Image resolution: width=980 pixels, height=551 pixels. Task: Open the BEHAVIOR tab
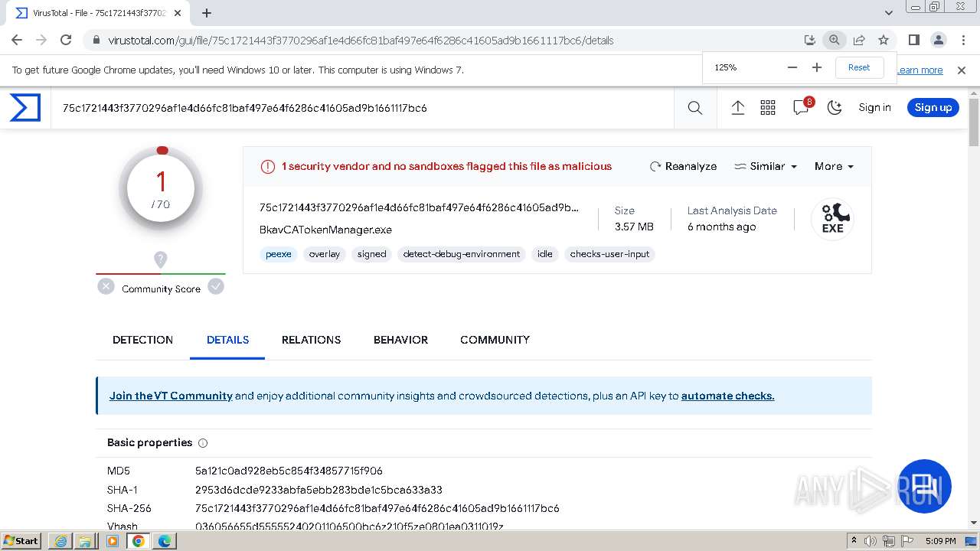400,340
